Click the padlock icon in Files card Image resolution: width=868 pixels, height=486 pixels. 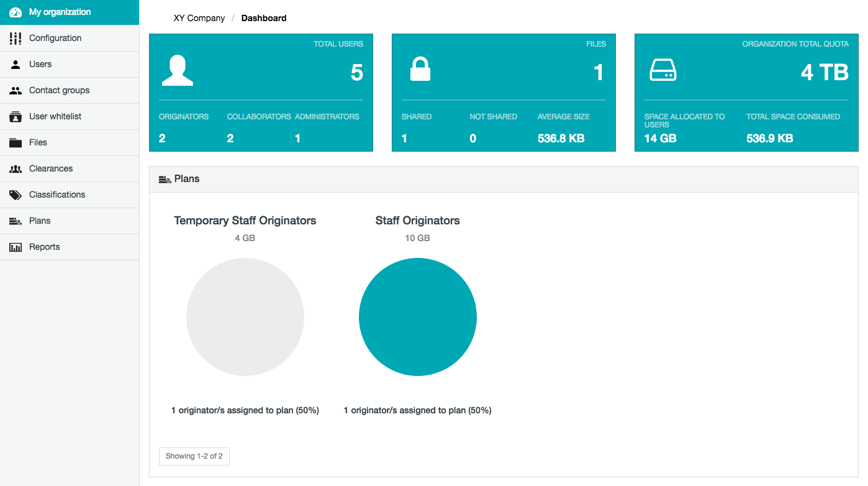420,70
